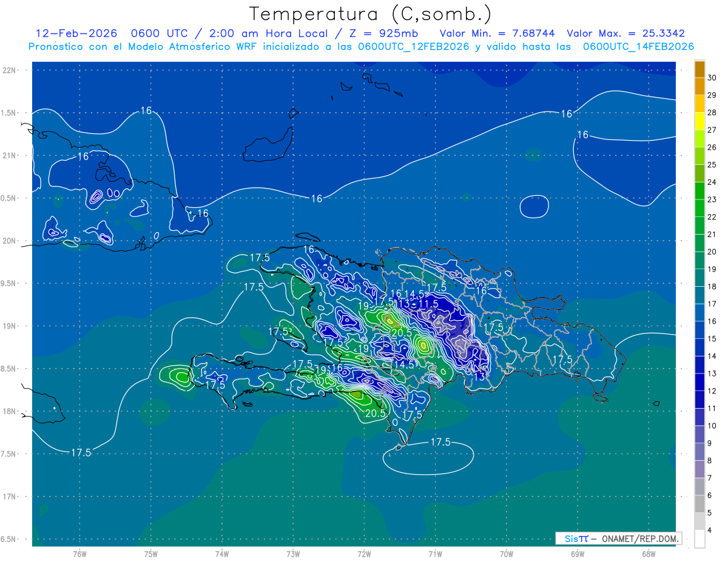The height and width of the screenshot is (562, 728).
Task: Click the '20N' latitude tick label
Action: (9, 241)
